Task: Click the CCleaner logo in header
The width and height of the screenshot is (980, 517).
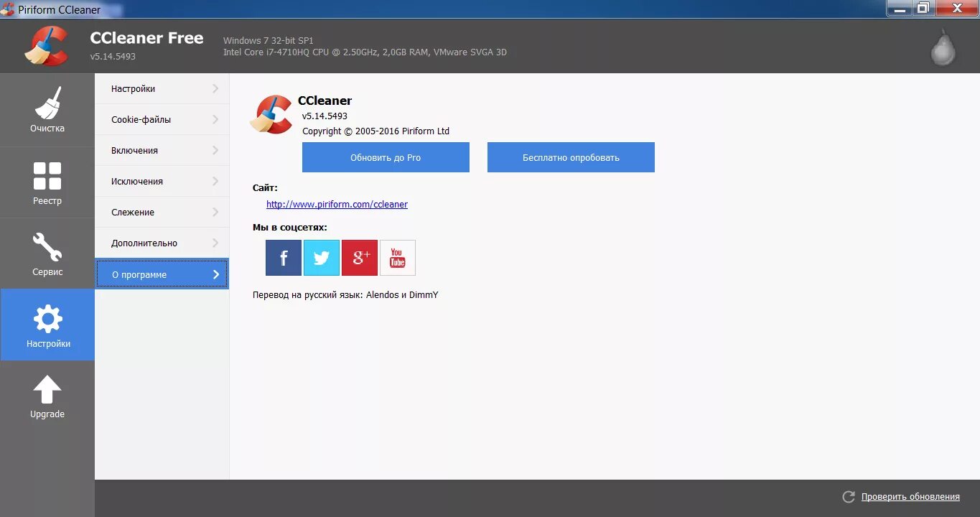Action: coord(46,46)
